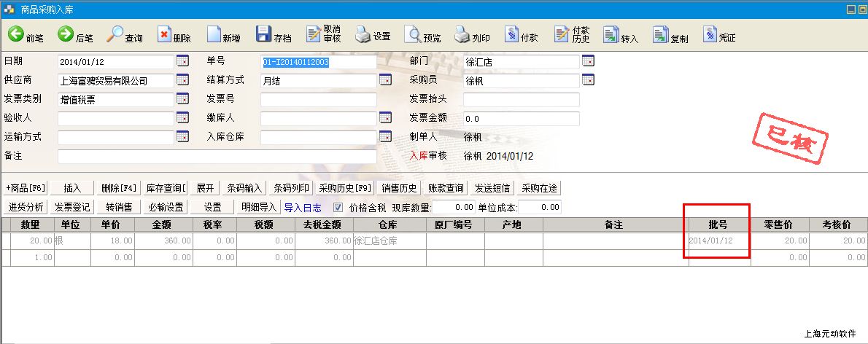This screenshot has width=868, height=344.
Task: Open the 查询 magnifier search tool
Action: (116, 34)
